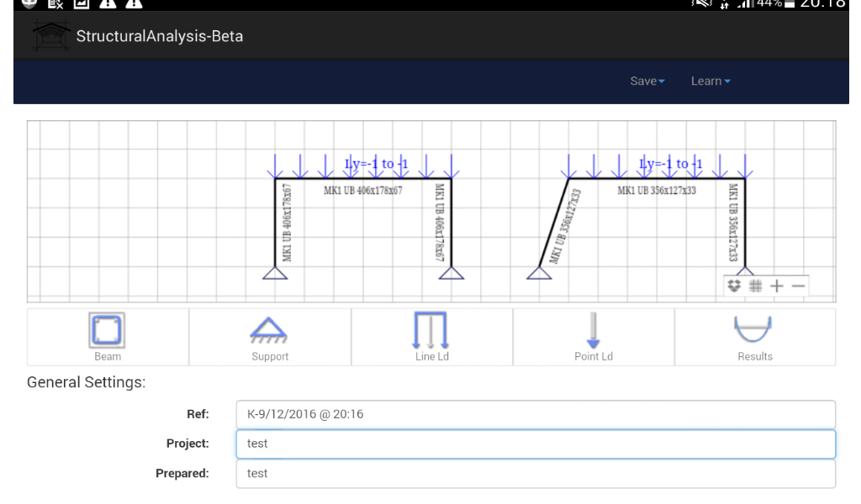
Task: Toggle the canvas grid icon
Action: click(x=756, y=286)
